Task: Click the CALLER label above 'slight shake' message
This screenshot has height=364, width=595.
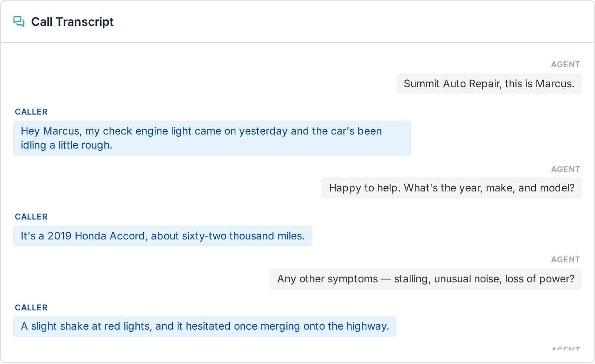Action: 31,307
